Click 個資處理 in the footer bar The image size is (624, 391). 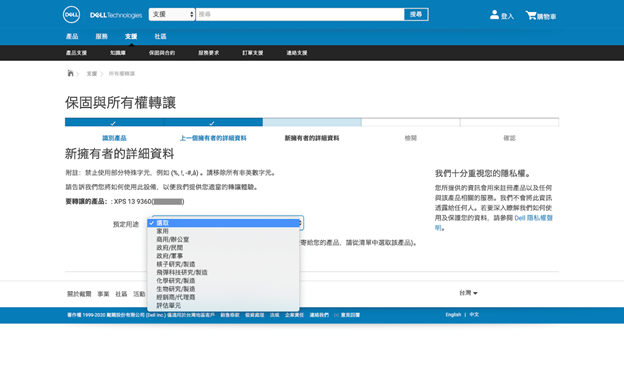coord(255,315)
